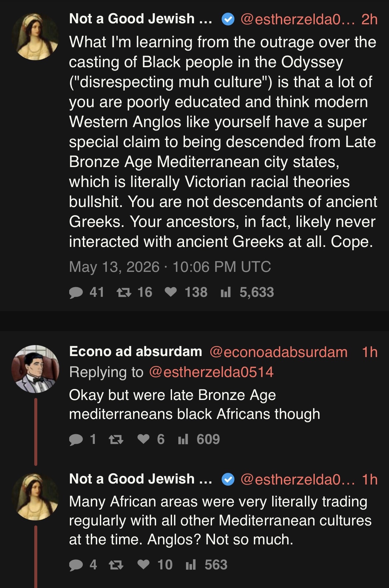Like the reply with 6 likes
Viewport: 389px width, 588px height.
151,439
